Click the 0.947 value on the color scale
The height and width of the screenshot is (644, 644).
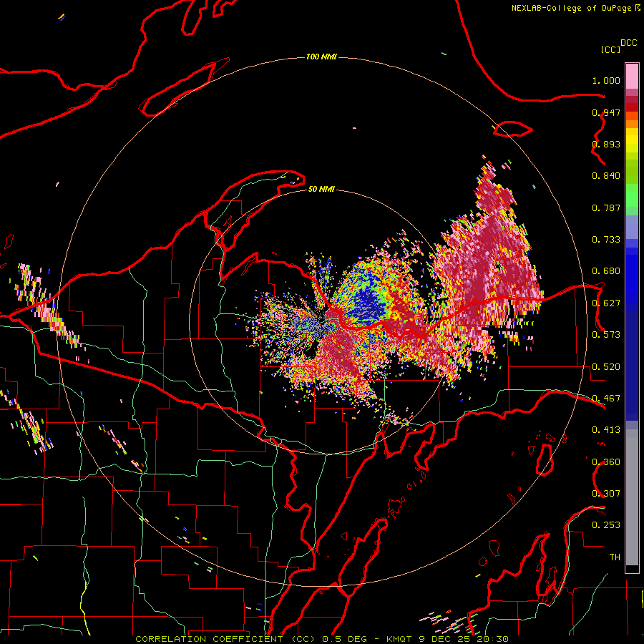click(x=606, y=112)
